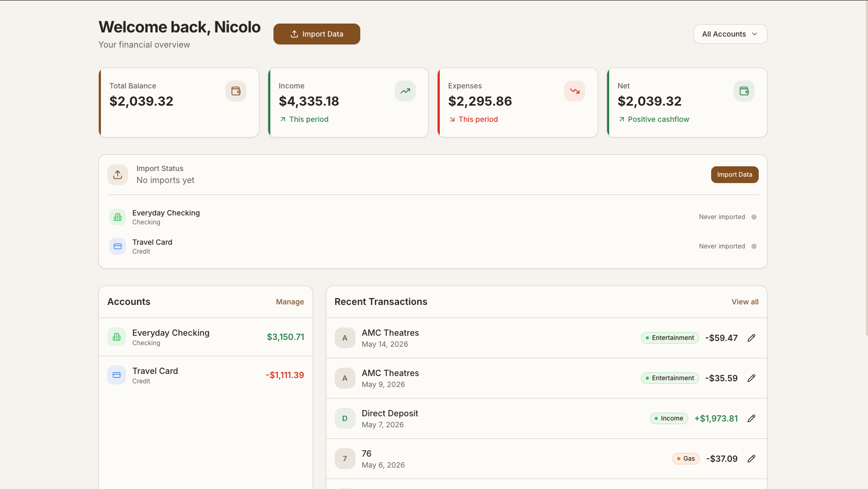Click the -$1,111.39 balance amount
Screen dimensions: 868x489
[284, 375]
